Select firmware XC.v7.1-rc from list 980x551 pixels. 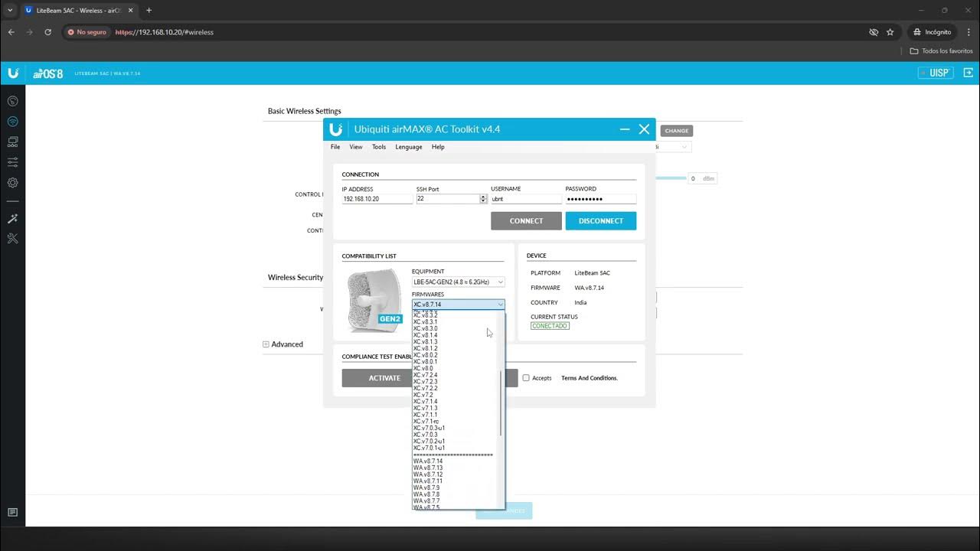[426, 422]
